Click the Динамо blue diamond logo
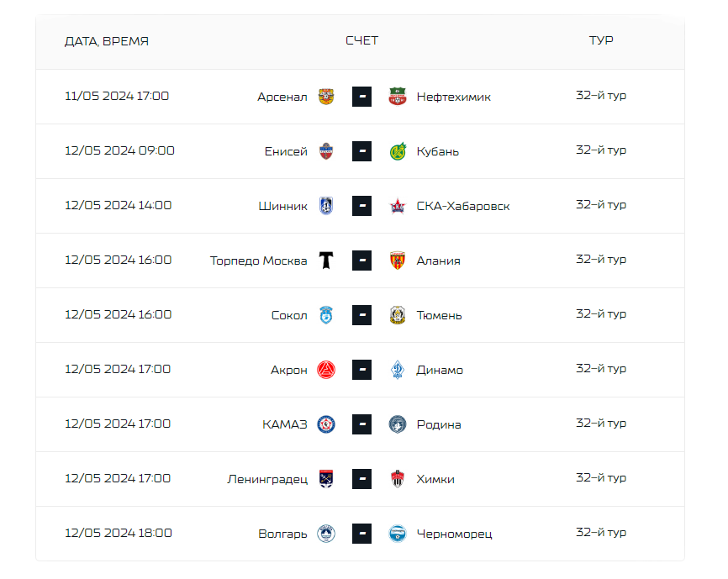The height and width of the screenshot is (579, 728). pos(398,370)
